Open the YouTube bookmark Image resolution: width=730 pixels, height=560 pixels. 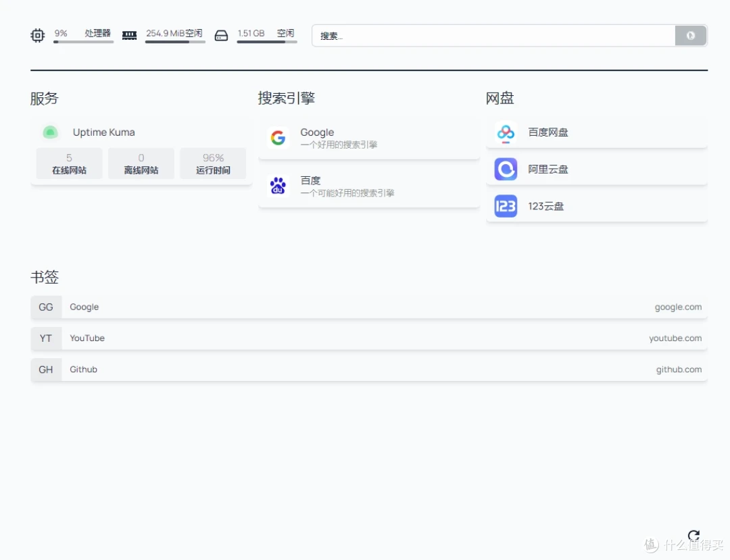(x=368, y=338)
